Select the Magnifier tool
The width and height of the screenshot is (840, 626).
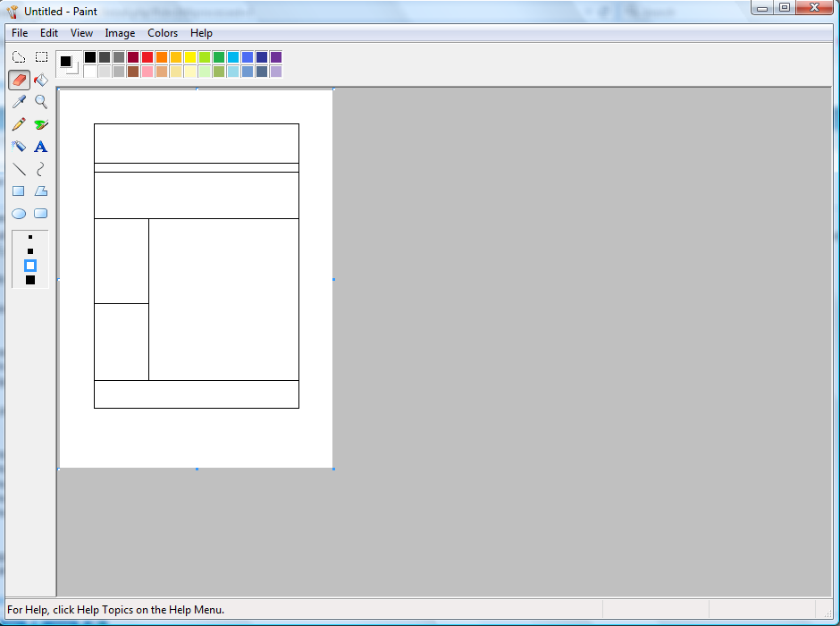41,102
